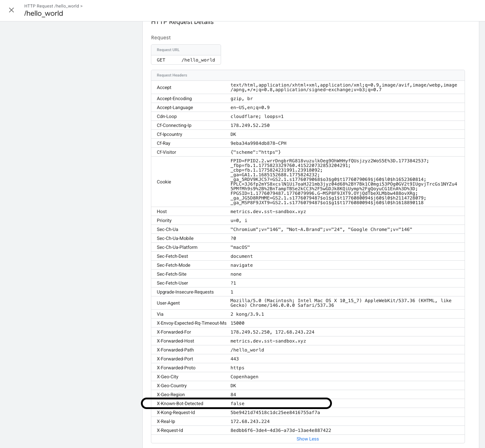Click the Cf-Connecting-Ip value 178.249.52.250

click(250, 125)
